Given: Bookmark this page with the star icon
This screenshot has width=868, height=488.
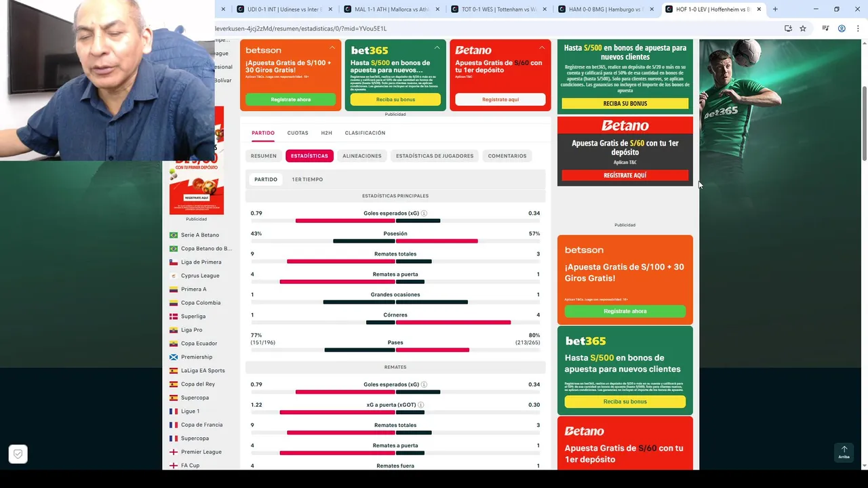Looking at the screenshot, I should tap(803, 28).
